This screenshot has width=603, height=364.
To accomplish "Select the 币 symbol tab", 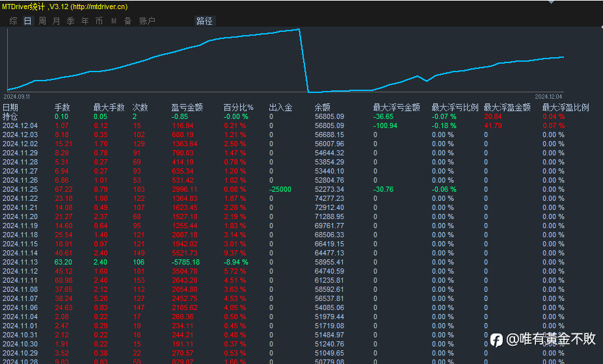I will [99, 21].
